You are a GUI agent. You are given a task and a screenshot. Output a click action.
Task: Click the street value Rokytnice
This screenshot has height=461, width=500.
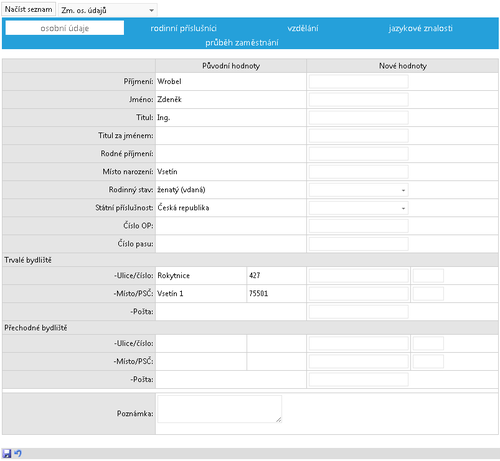(174, 276)
